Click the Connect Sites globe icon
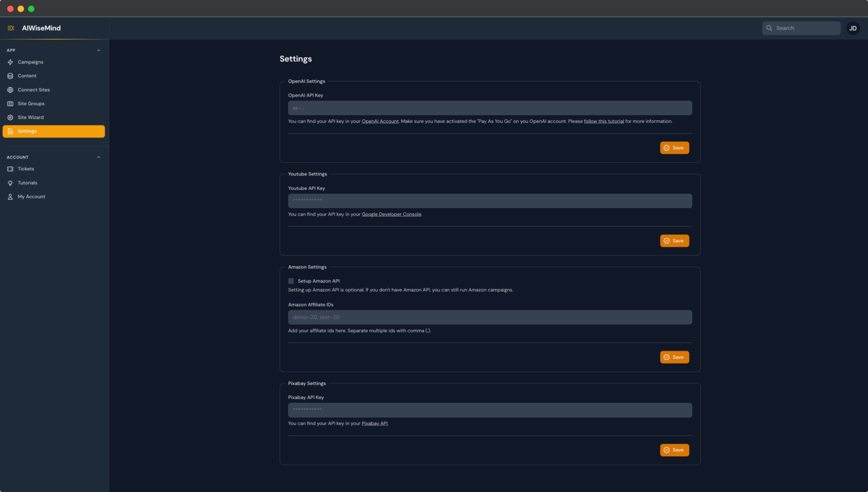Image resolution: width=868 pixels, height=492 pixels. 10,90
